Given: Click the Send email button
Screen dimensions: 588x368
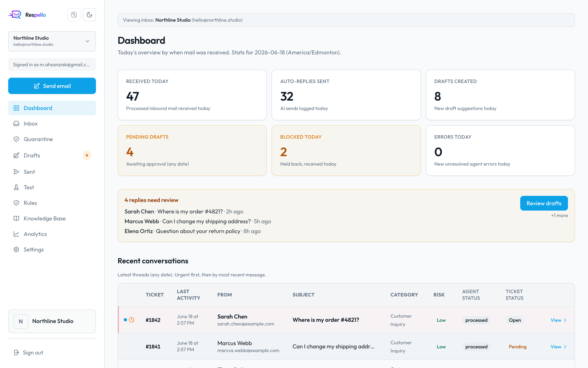Looking at the screenshot, I should [52, 86].
